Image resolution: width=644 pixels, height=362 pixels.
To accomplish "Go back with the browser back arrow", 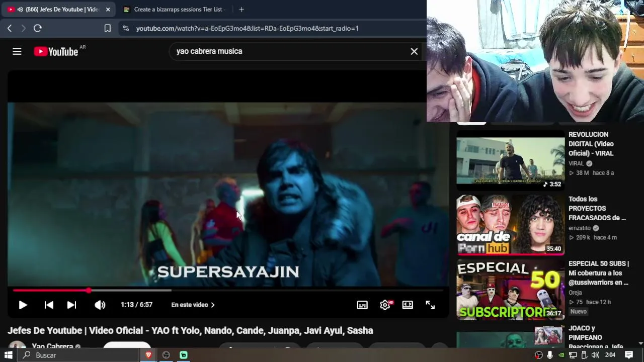I will click(x=10, y=28).
